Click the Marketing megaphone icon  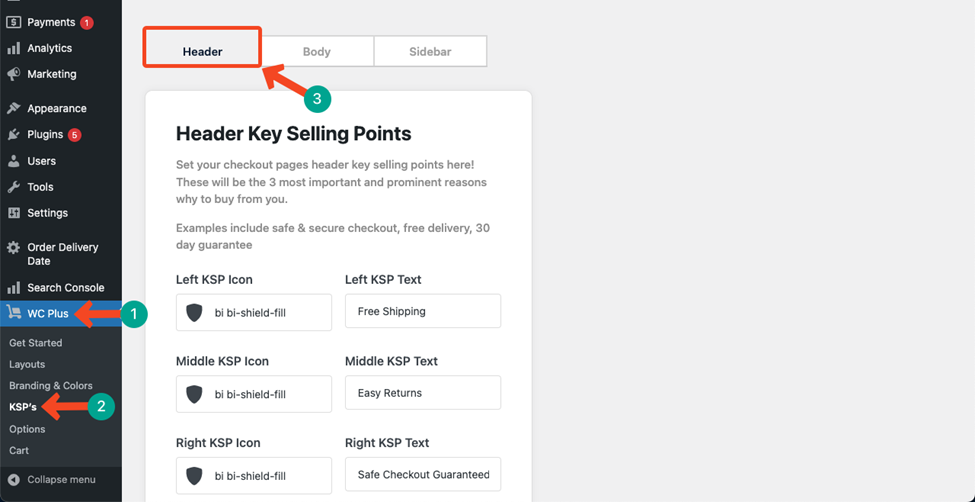coord(13,74)
